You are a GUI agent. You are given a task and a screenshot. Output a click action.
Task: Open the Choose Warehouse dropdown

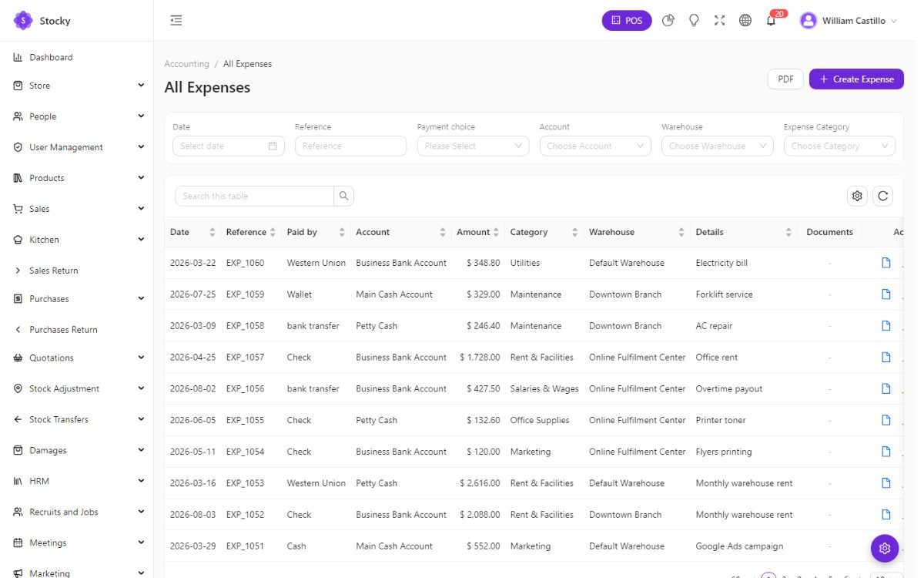click(x=718, y=146)
